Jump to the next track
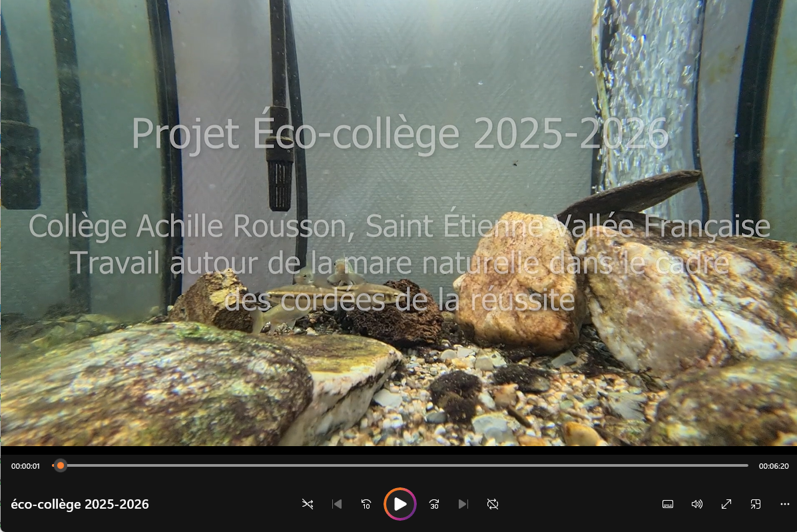 (x=463, y=504)
